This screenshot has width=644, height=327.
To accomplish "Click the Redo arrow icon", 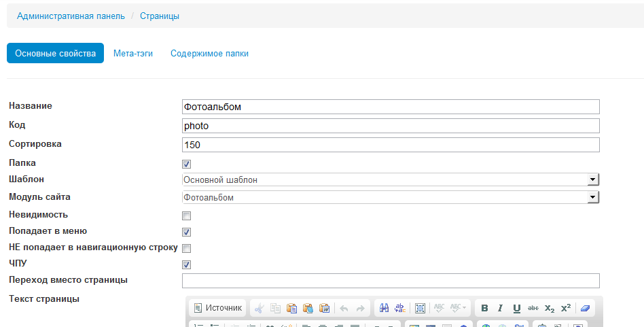I will click(360, 308).
